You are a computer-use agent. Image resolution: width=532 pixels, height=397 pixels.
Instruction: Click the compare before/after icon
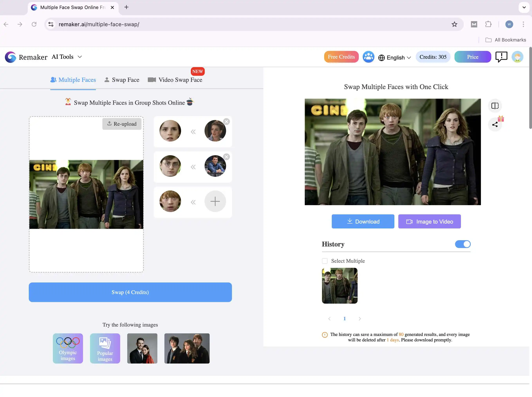(x=495, y=106)
